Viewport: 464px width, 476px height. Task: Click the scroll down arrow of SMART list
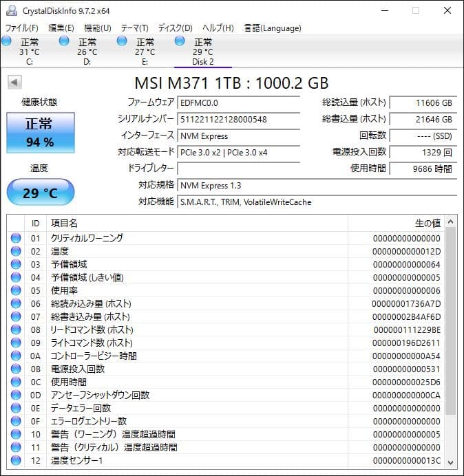[x=451, y=462]
